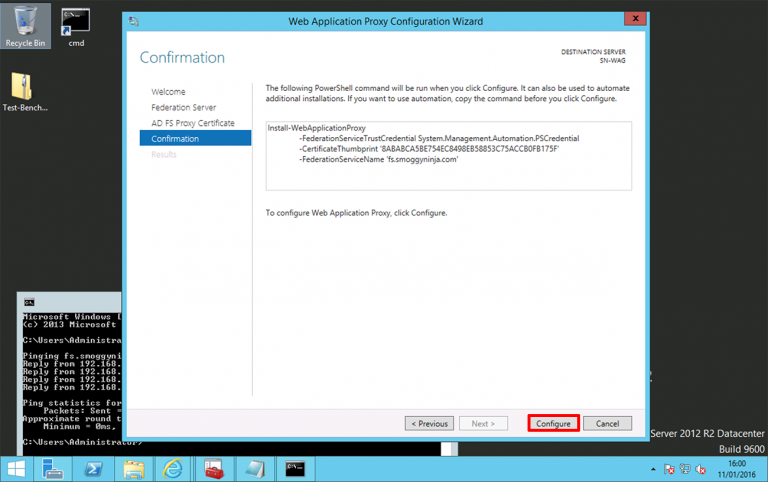This screenshot has height=482, width=768.
Task: Click the 'Approximate round' line in Command Prompt
Action: [x=72, y=419]
